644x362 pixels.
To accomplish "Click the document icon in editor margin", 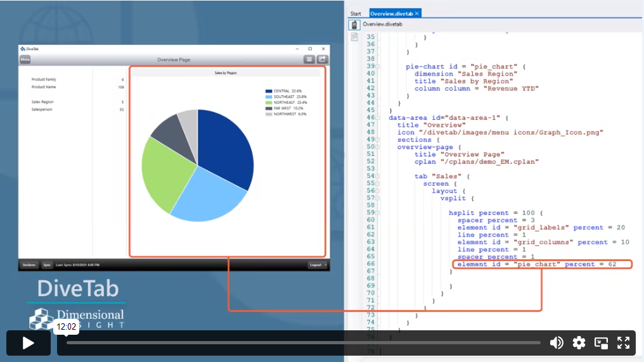I will (x=354, y=37).
